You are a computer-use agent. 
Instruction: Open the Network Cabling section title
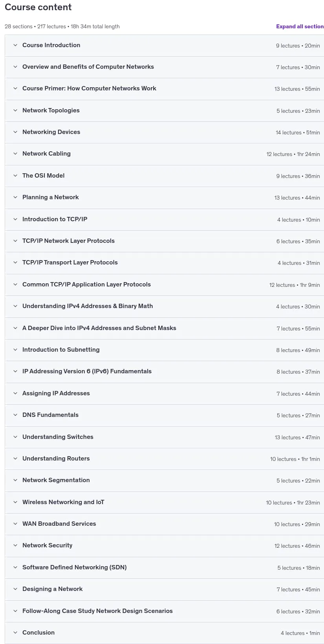tap(46, 154)
